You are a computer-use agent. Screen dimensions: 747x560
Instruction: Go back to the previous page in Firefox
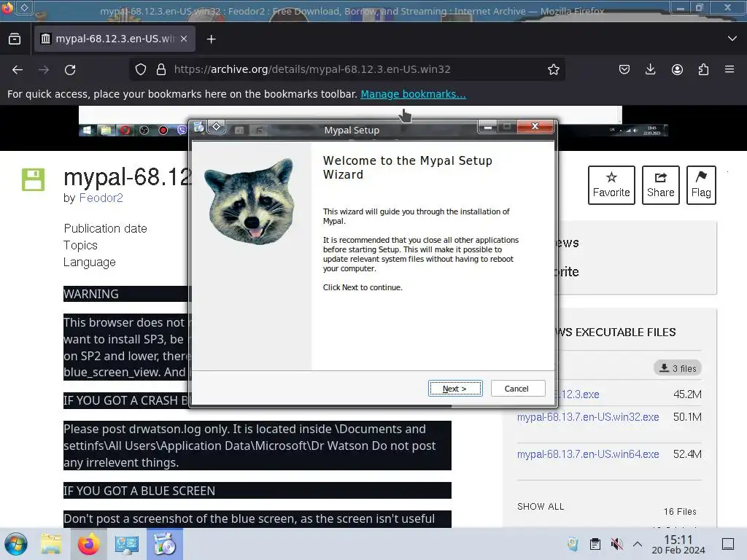pos(18,69)
